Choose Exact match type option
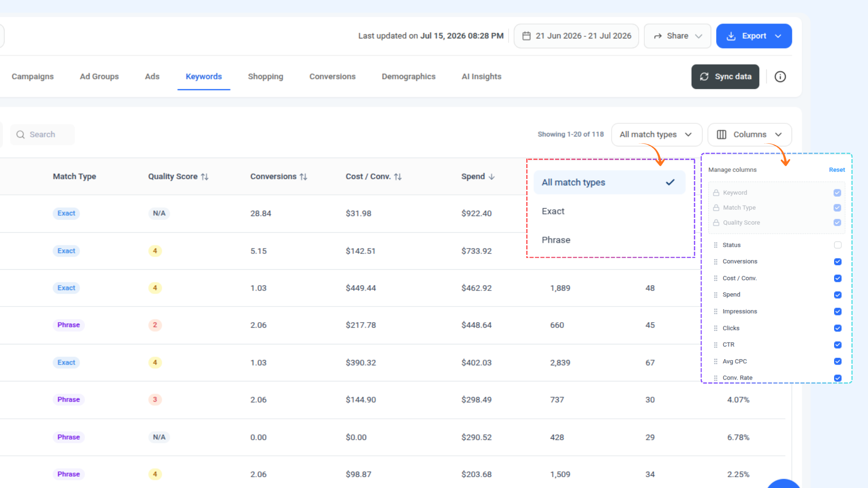Screen dimensions: 868x488 tap(609, 211)
